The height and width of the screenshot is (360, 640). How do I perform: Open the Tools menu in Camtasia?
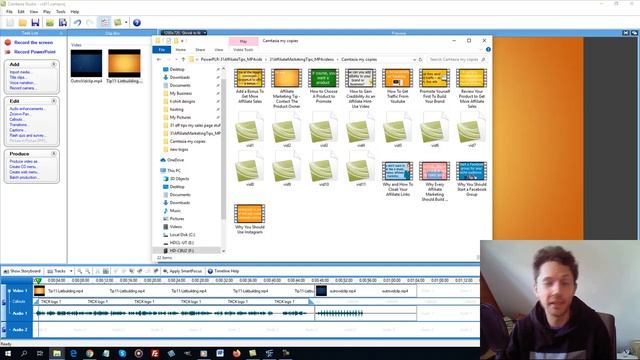pyautogui.click(x=61, y=12)
